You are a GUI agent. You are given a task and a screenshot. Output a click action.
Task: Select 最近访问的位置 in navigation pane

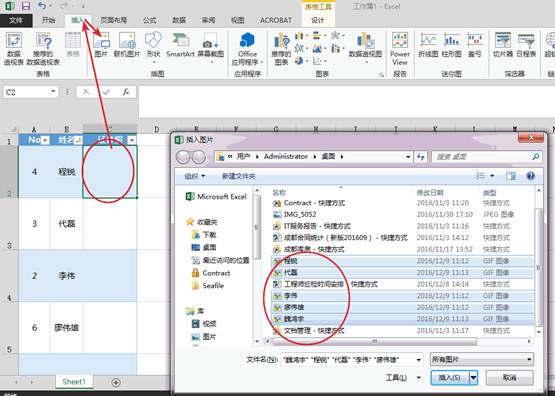[221, 260]
